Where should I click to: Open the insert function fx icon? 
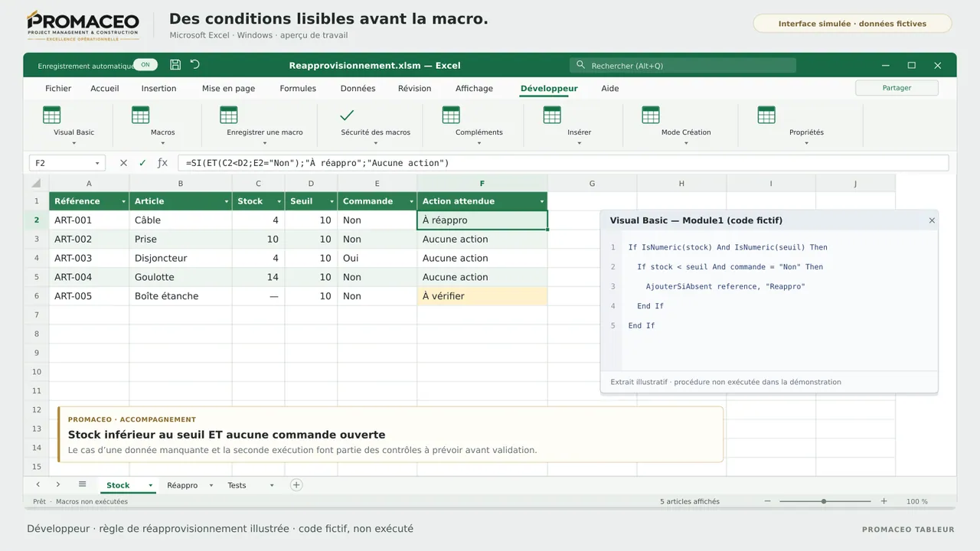pos(162,163)
